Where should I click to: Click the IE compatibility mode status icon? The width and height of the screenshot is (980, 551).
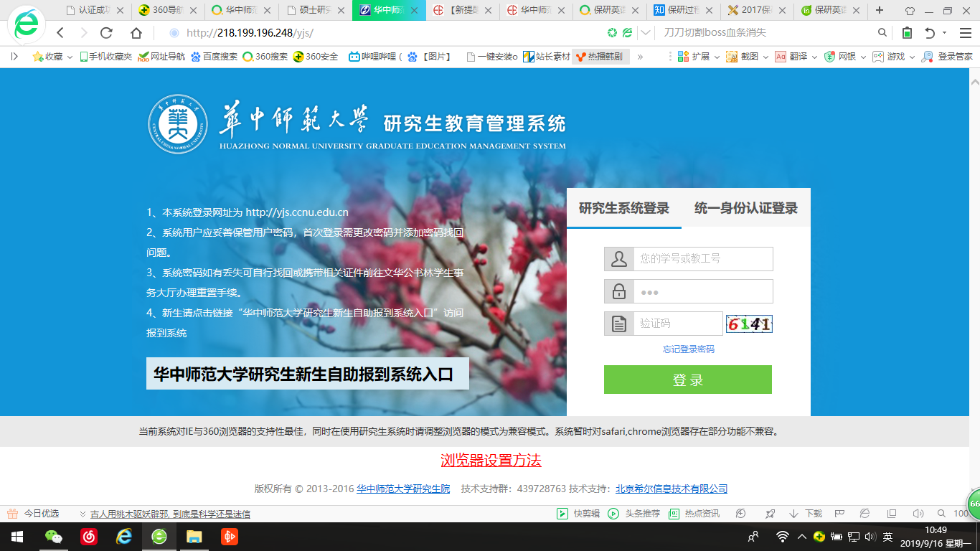click(x=864, y=514)
